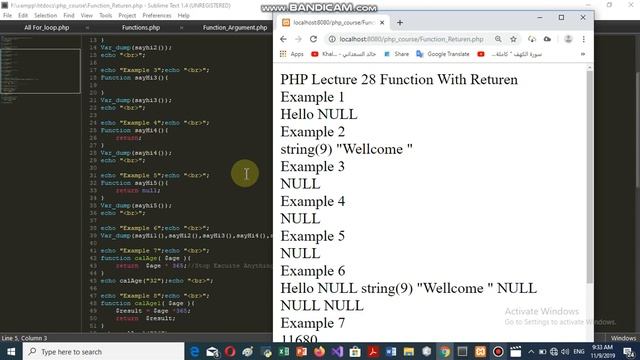This screenshot has width=640, height=360.
Task: Open a new Chrome tab
Action: (400, 23)
